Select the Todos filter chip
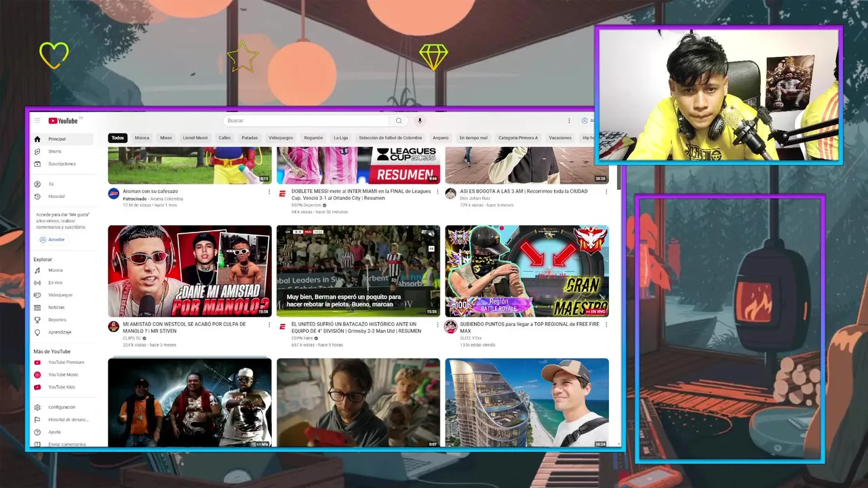 118,138
